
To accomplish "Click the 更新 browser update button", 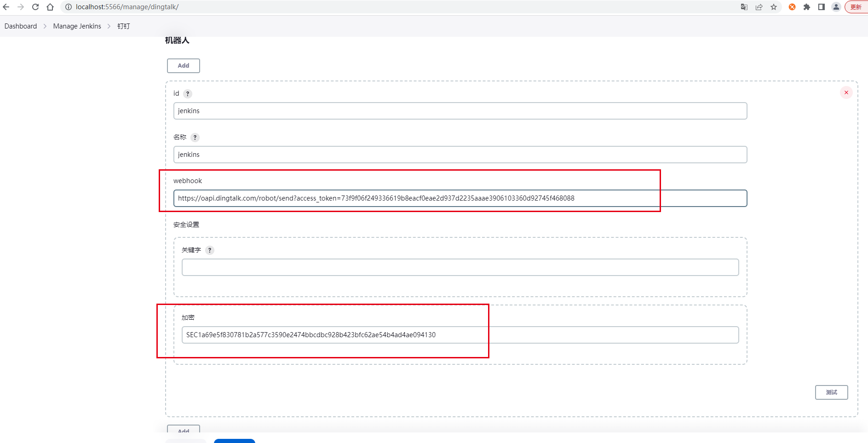I will pyautogui.click(x=857, y=7).
